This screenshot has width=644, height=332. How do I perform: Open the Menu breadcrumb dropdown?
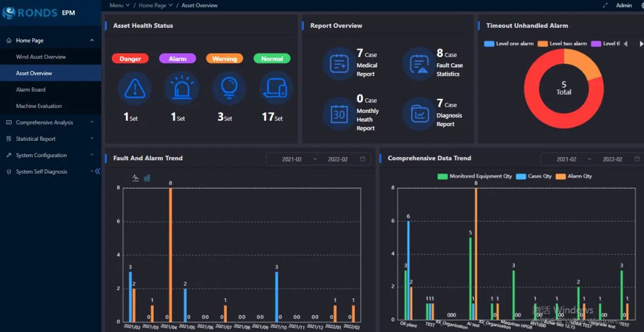(x=120, y=5)
